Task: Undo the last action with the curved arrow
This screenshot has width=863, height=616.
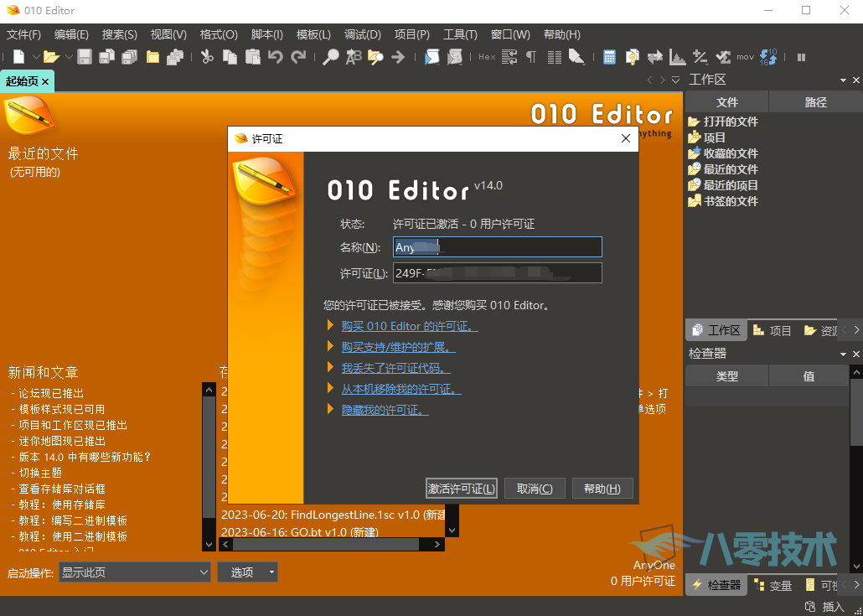Action: [x=275, y=57]
